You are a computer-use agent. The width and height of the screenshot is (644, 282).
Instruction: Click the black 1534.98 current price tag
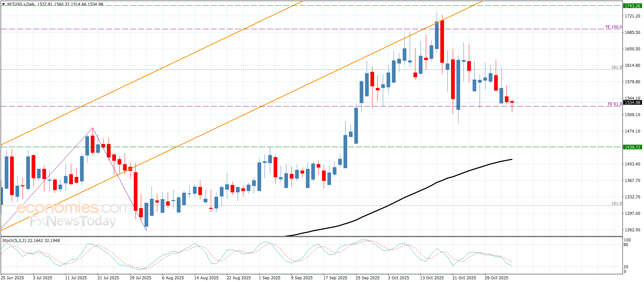click(x=632, y=102)
